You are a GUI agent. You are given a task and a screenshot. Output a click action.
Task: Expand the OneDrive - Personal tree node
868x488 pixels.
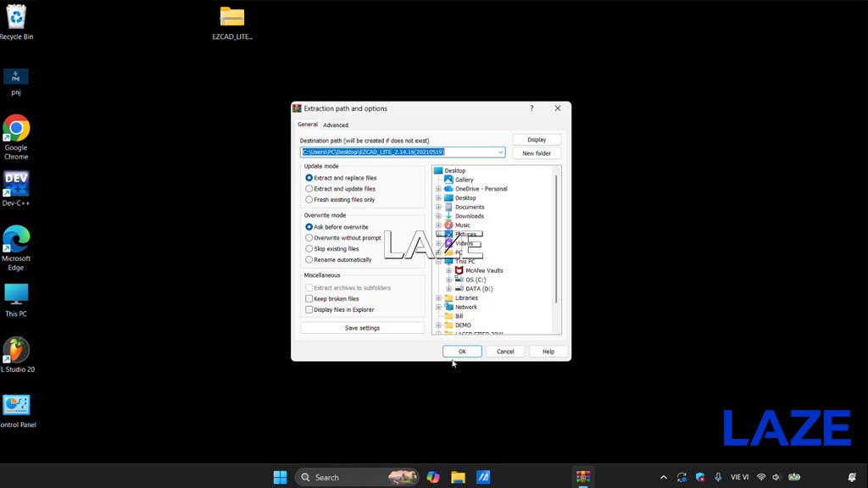pos(438,189)
